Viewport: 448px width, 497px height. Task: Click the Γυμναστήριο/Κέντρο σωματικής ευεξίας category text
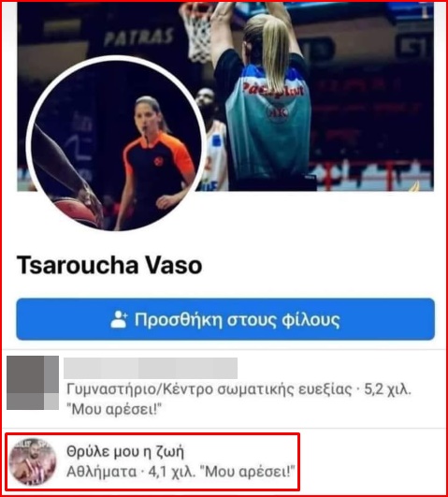210,389
